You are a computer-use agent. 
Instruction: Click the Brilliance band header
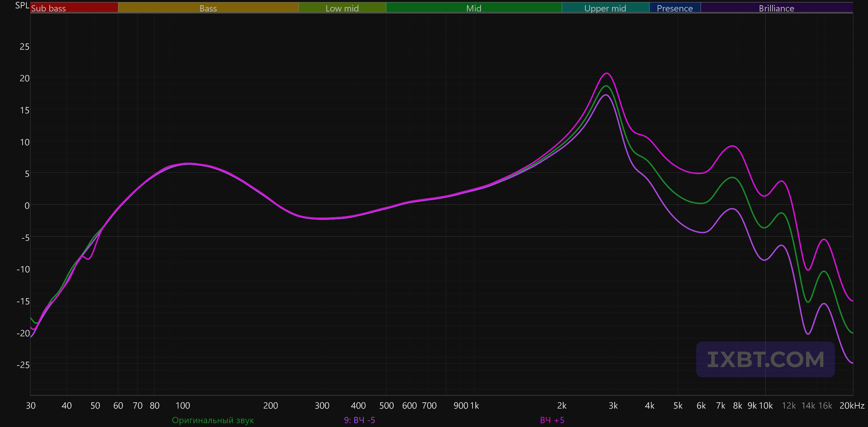[776, 8]
